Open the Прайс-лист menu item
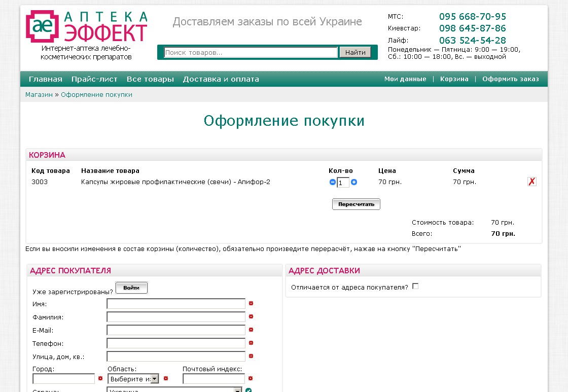The height and width of the screenshot is (392, 568). [x=94, y=79]
